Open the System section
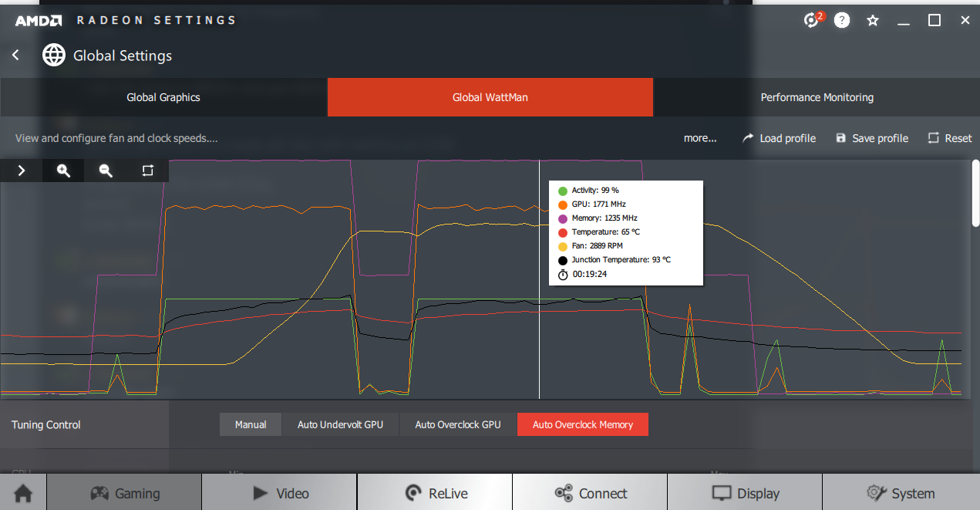Viewport: 980px width, 510px height. coord(901,492)
